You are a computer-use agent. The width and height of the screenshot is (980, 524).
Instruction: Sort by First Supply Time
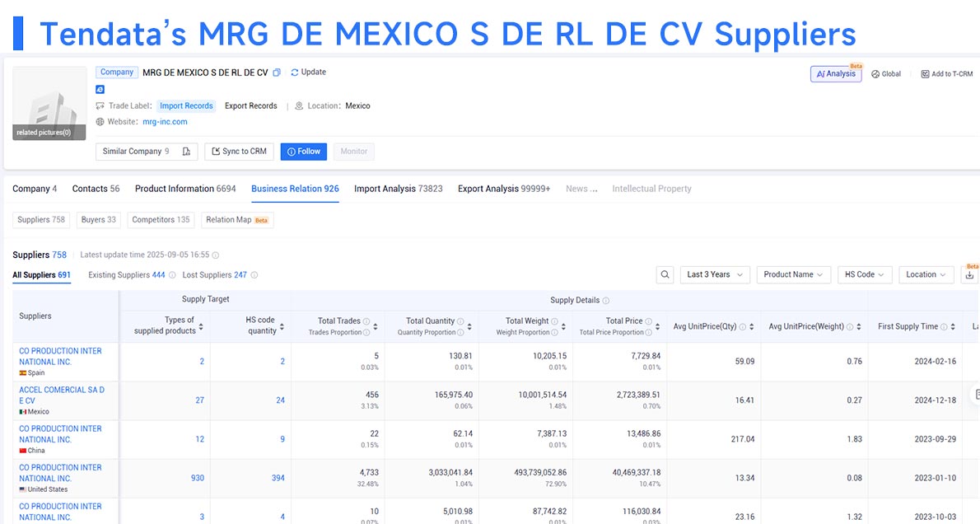pos(953,327)
